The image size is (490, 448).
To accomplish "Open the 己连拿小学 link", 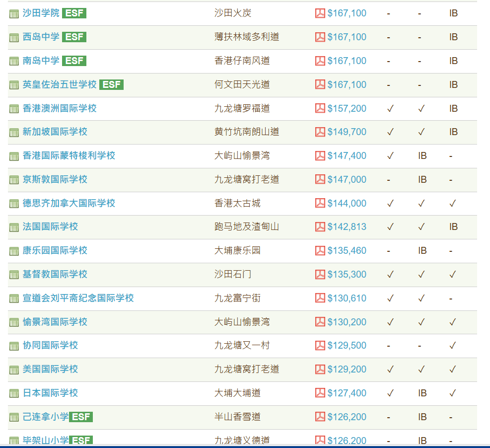I will pos(46,417).
